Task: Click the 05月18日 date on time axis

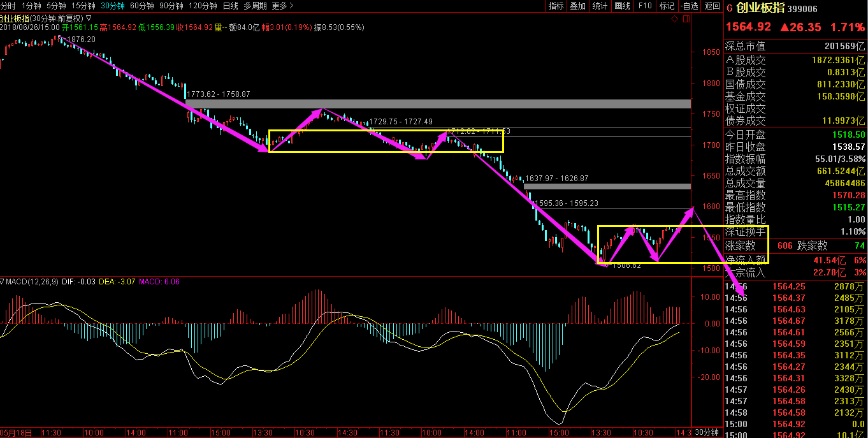Action: [17, 432]
